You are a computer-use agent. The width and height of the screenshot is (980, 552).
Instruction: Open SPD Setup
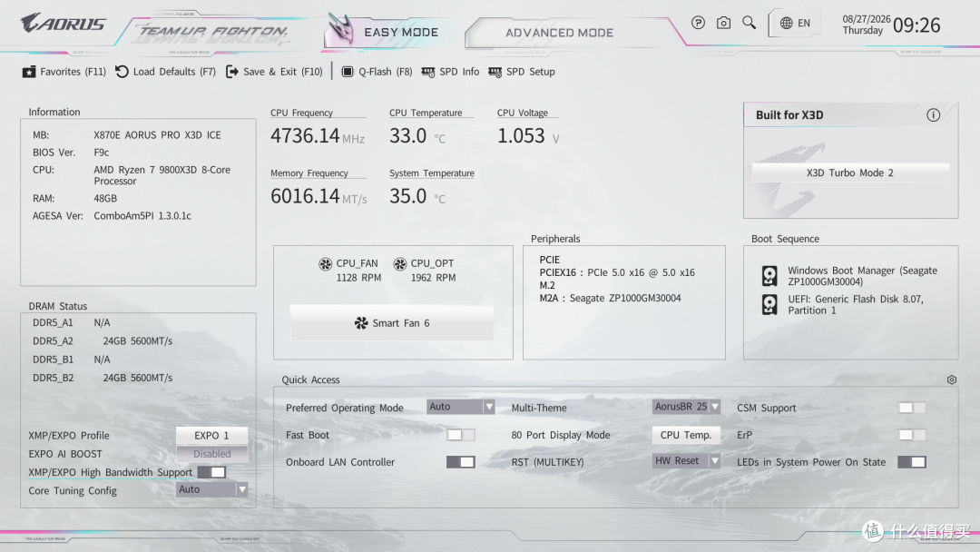(x=522, y=72)
